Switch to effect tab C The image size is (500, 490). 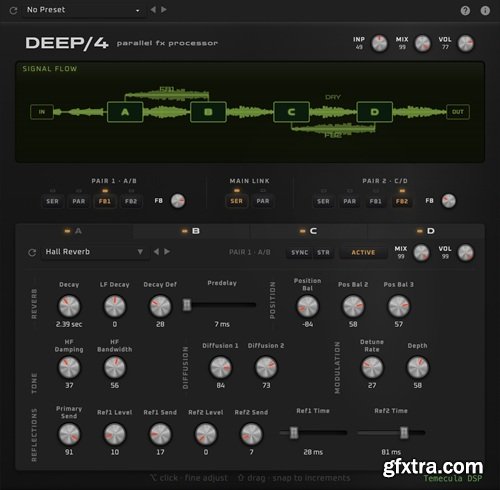(x=308, y=231)
